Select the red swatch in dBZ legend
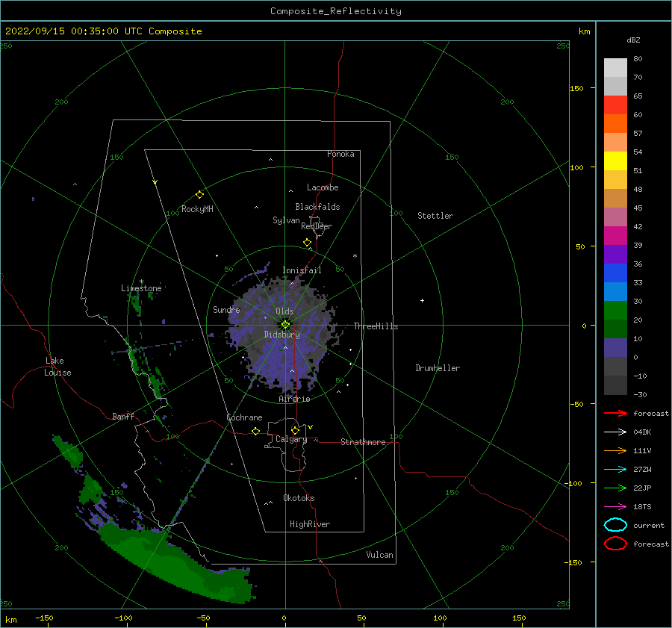The width and height of the screenshot is (672, 628). (615, 105)
